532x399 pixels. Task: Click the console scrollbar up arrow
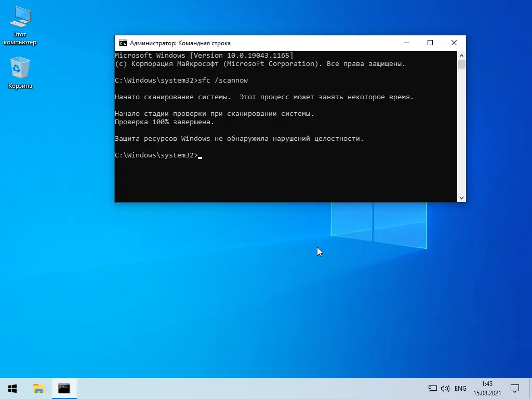point(461,55)
